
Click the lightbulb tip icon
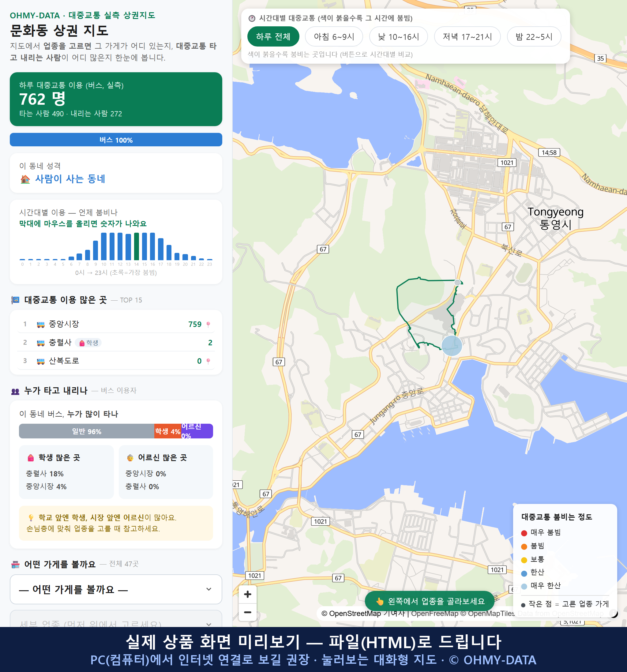pos(31,518)
